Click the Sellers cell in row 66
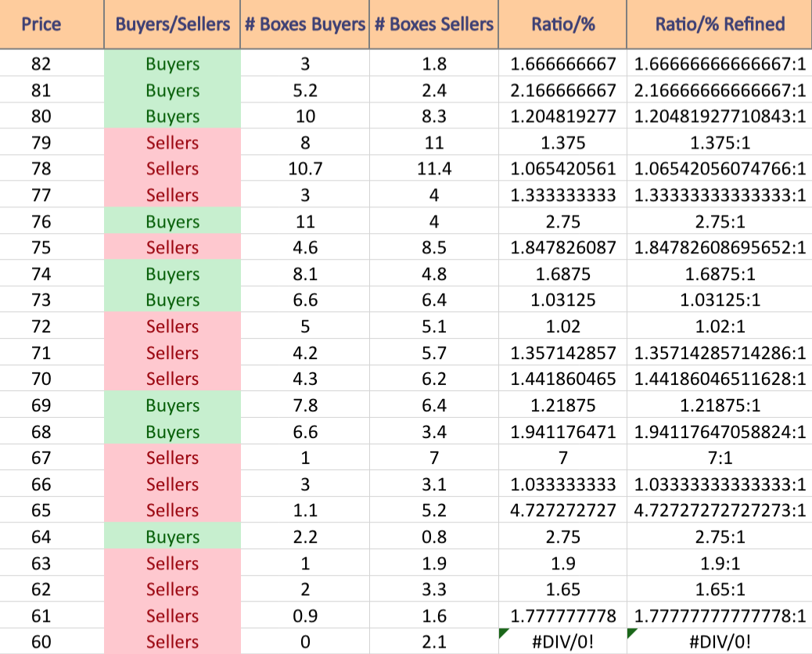812x654 pixels. pyautogui.click(x=172, y=483)
